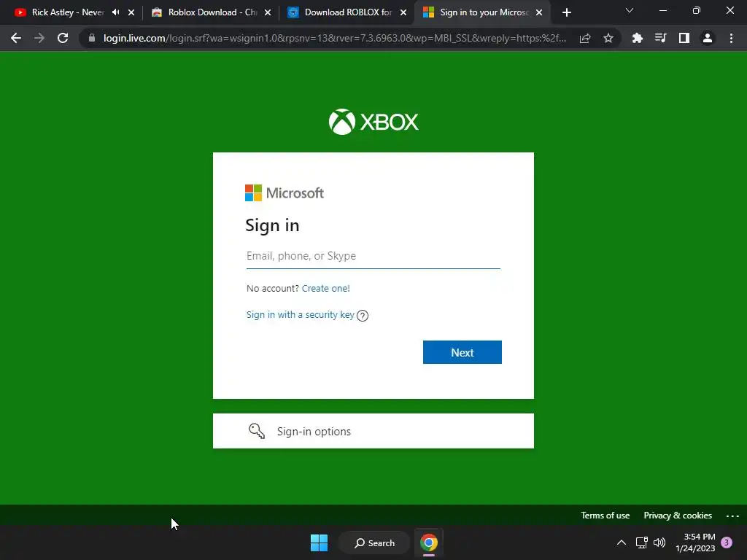
Task: Share this page icon in address bar
Action: click(x=585, y=38)
